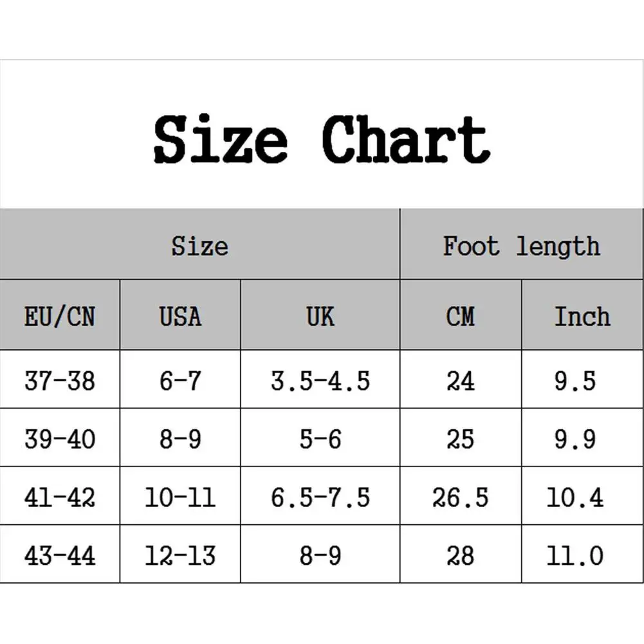Click the 43-44 EU/CN size cell
This screenshot has width=644, height=644.
[60, 555]
